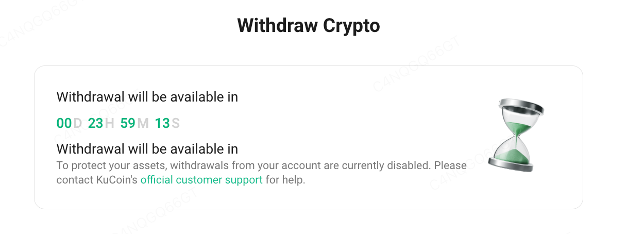The width and height of the screenshot is (644, 234).
Task: Click the gray "S" seconds unit label
Action: (x=176, y=123)
